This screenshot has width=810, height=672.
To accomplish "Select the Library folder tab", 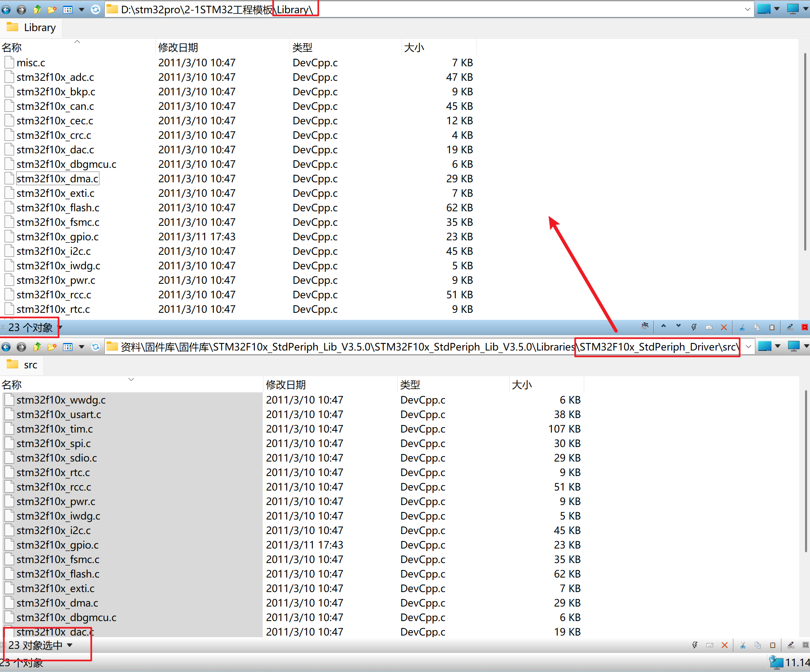I will (31, 28).
